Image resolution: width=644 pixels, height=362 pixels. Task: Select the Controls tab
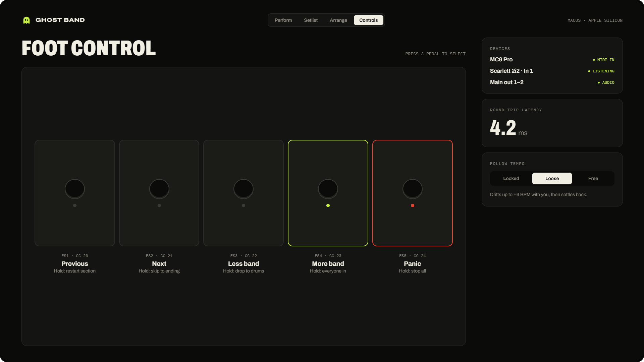[368, 20]
